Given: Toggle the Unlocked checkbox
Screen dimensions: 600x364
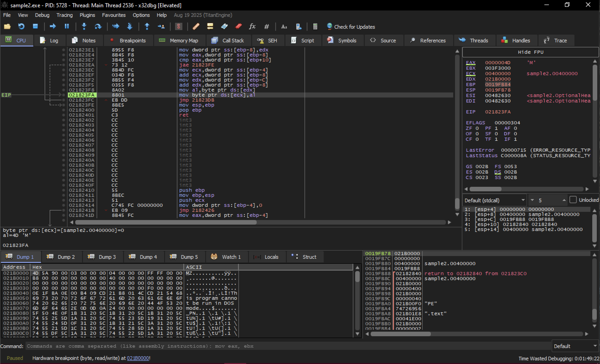Looking at the screenshot, I should click(573, 200).
